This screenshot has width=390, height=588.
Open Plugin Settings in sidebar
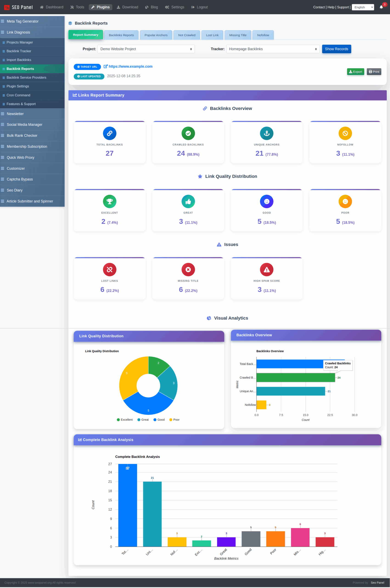coord(32,86)
